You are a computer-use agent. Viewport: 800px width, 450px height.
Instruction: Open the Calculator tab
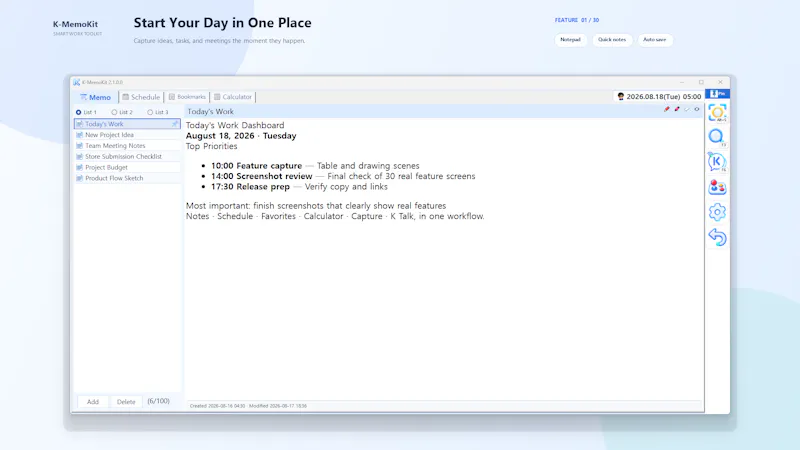(x=233, y=97)
